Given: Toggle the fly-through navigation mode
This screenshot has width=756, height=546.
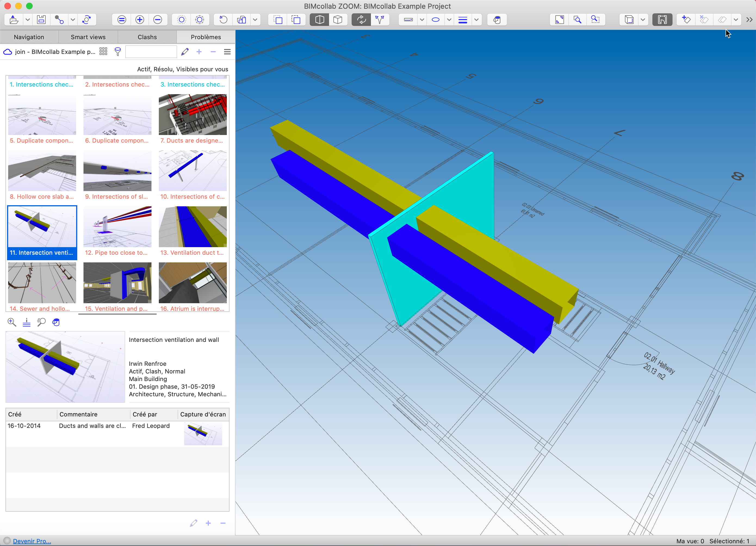Looking at the screenshot, I should coord(380,20).
